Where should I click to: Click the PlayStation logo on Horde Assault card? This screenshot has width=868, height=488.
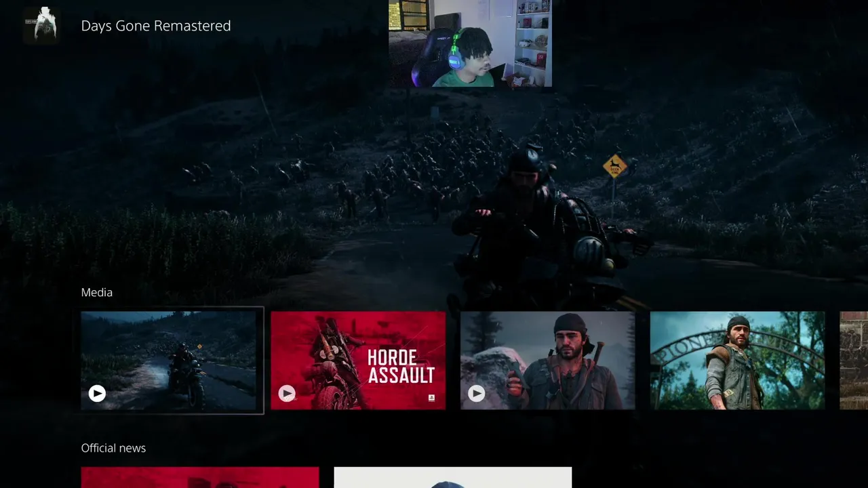[432, 398]
